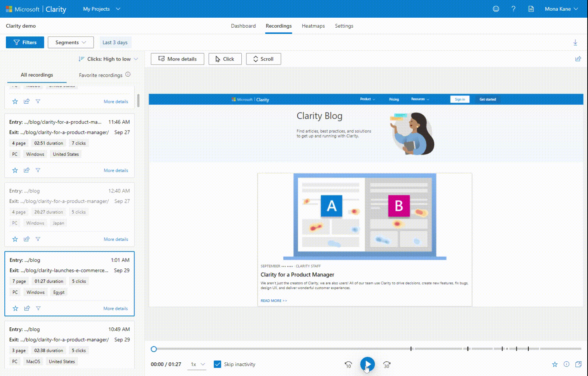Open More details for 12:40 AM recording
The height and width of the screenshot is (376, 588).
[x=116, y=239]
